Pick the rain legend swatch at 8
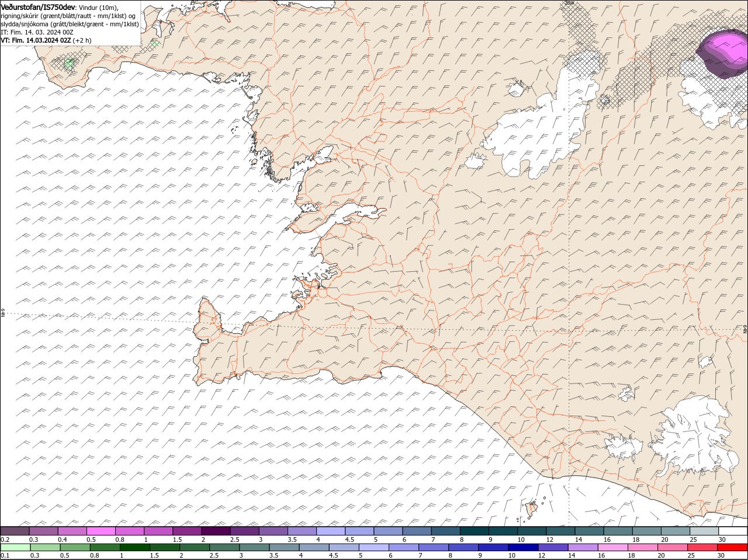Viewport: 748px width, 560px height. (463, 547)
